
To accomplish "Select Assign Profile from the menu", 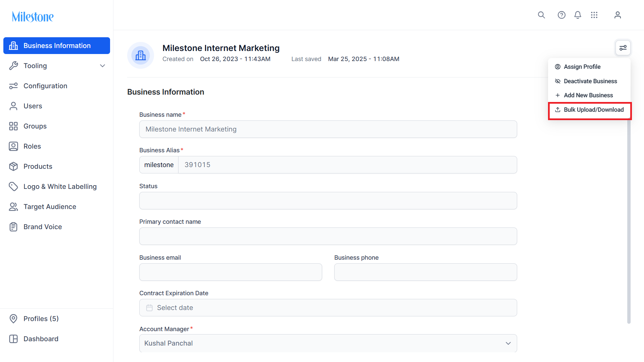I will tap(589, 67).
